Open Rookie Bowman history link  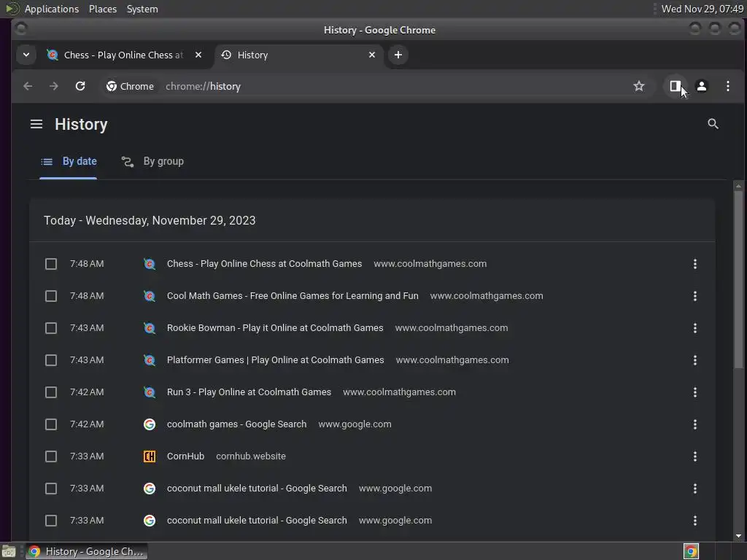coord(275,328)
